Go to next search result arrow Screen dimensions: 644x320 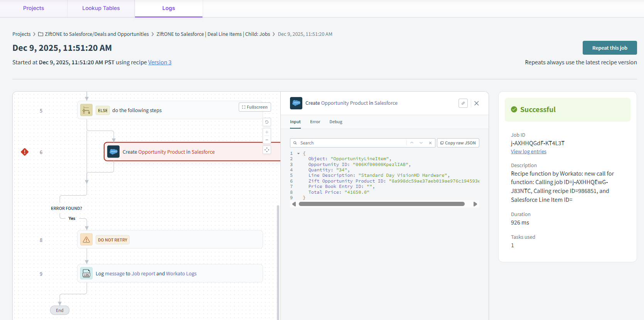pyautogui.click(x=421, y=143)
